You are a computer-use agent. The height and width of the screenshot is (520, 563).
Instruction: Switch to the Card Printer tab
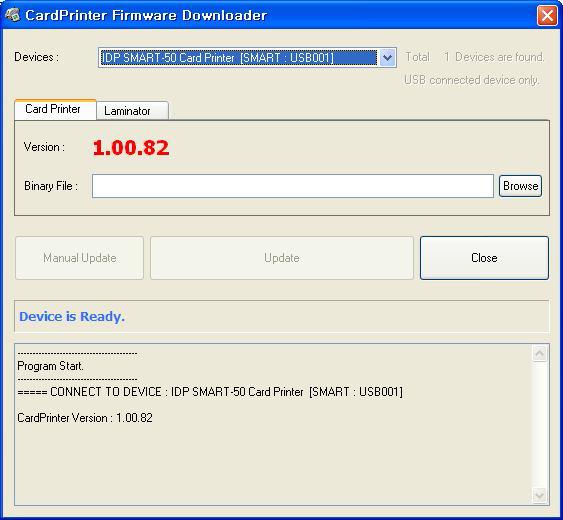[x=55, y=109]
